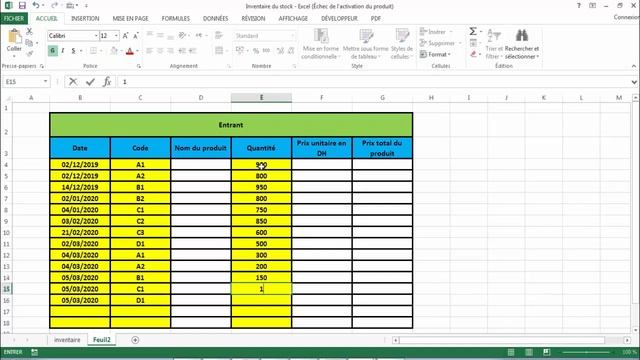This screenshot has width=640, height=360.
Task: Open Name Box E15 dropdown
Action: pyautogui.click(x=45, y=82)
